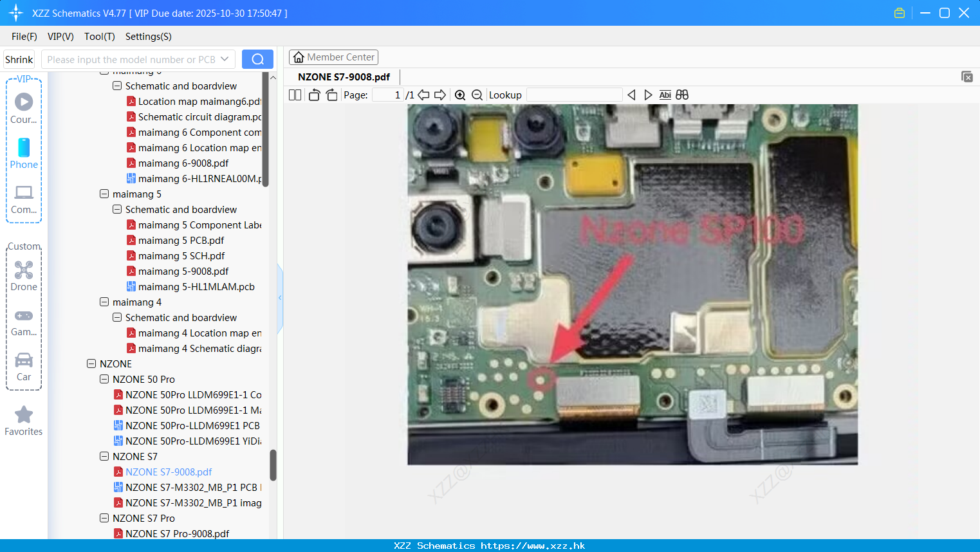Open NZONE S7-M3302_MB_P1 image file

tap(187, 502)
